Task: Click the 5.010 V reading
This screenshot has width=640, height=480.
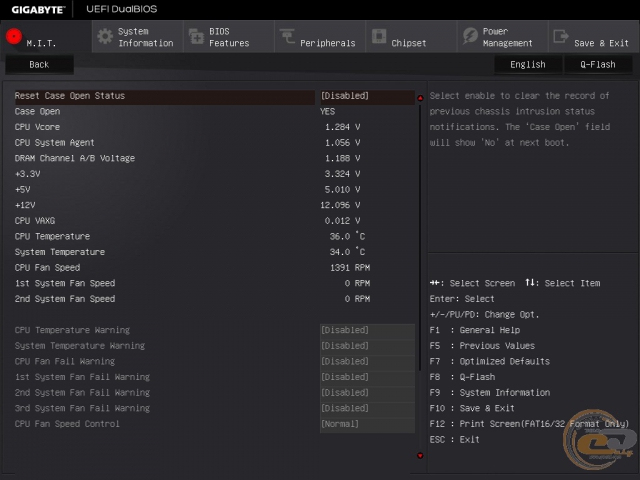Action: coord(342,189)
